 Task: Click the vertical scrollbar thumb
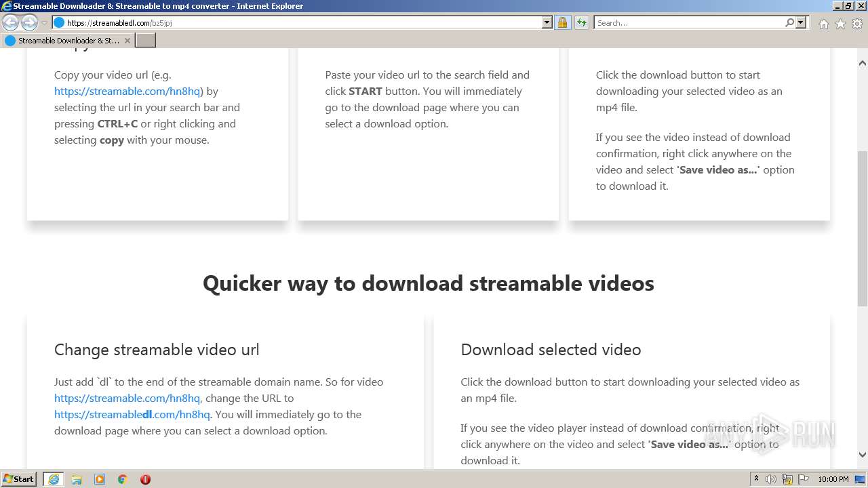click(863, 228)
